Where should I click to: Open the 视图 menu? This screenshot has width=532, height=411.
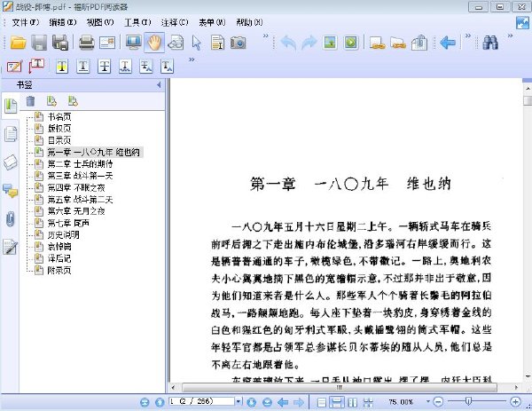100,22
